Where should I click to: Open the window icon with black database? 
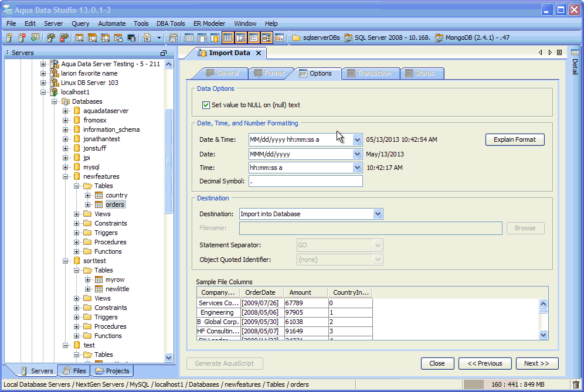[x=131, y=38]
